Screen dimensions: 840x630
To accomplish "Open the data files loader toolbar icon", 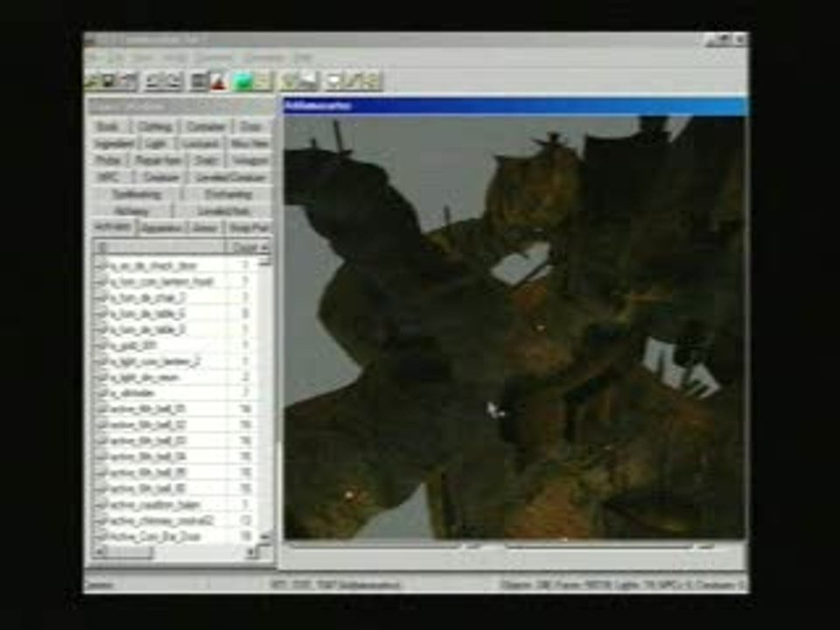I will coord(94,80).
